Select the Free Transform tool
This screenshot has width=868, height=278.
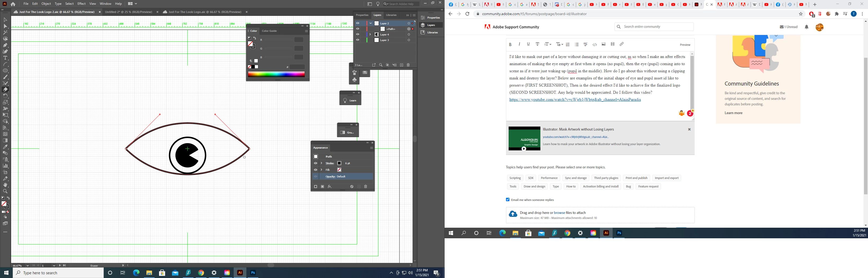pyautogui.click(x=5, y=115)
